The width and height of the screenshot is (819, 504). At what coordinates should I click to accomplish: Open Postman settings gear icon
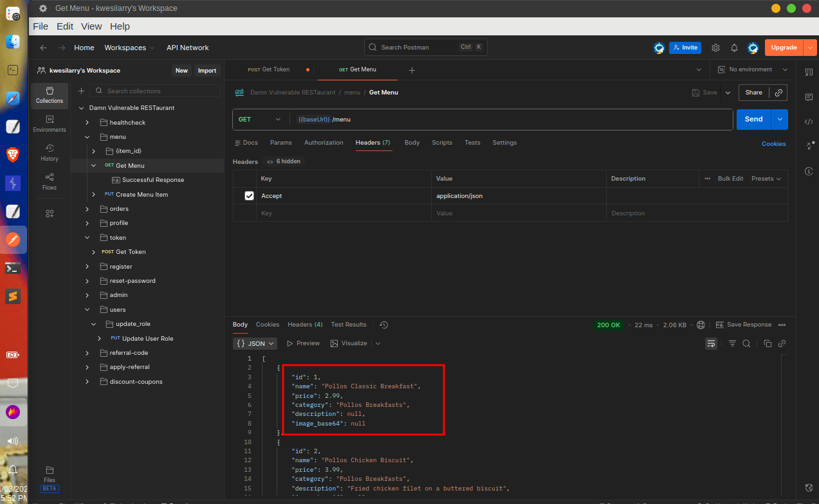715,48
